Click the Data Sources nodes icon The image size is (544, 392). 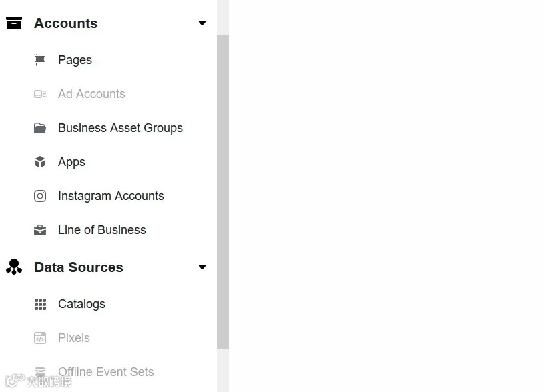tap(14, 267)
